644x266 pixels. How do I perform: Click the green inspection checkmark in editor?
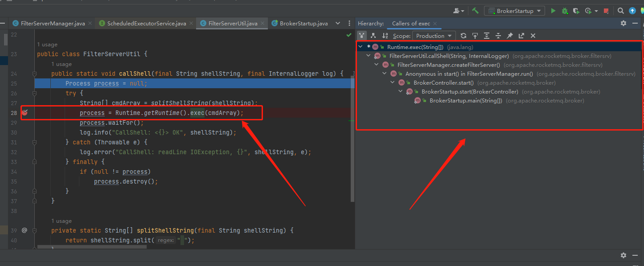point(349,35)
